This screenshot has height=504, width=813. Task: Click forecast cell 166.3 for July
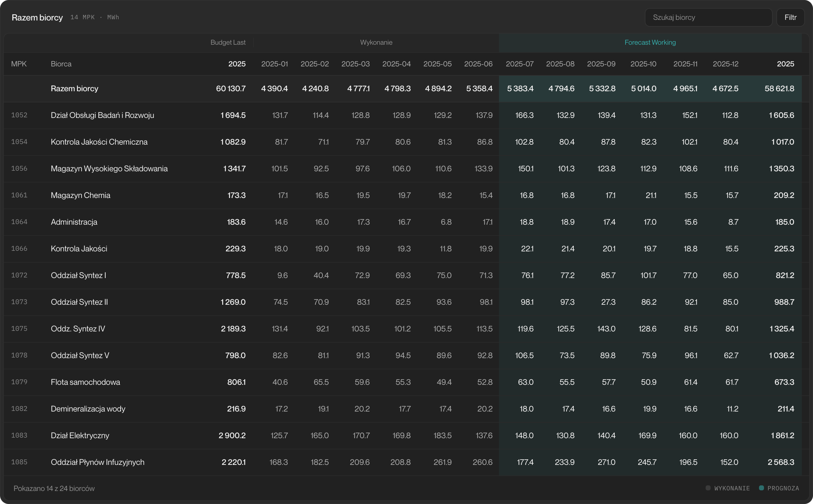tap(524, 115)
